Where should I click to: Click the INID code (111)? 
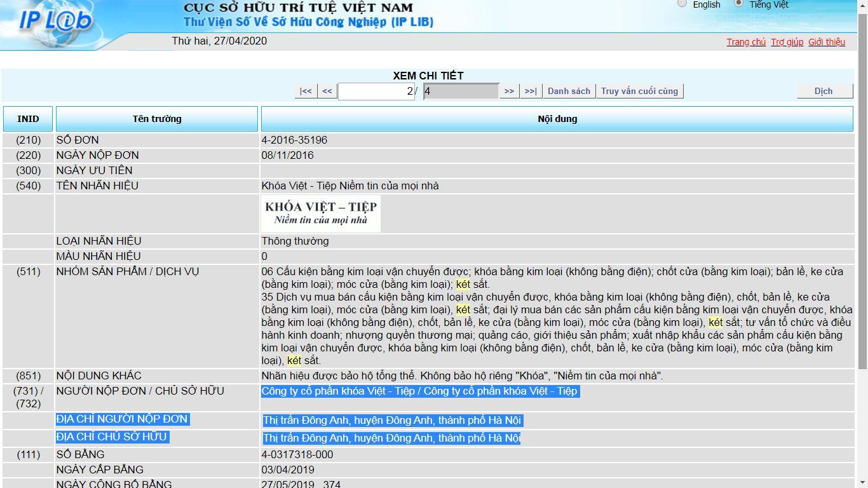pos(28,454)
